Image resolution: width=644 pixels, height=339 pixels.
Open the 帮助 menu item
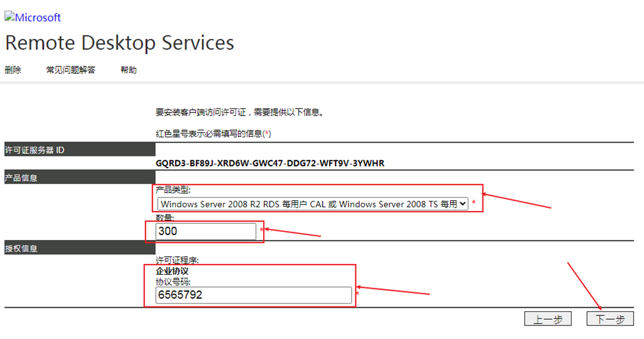coord(129,70)
